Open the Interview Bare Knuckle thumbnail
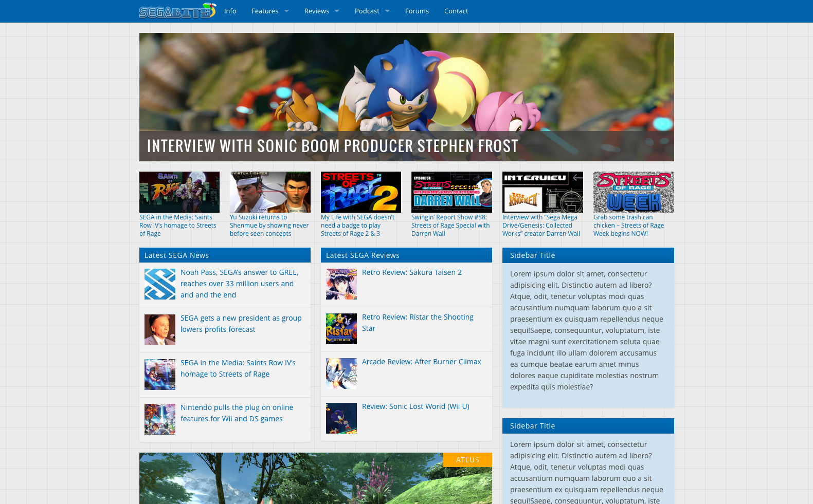 pyautogui.click(x=543, y=192)
